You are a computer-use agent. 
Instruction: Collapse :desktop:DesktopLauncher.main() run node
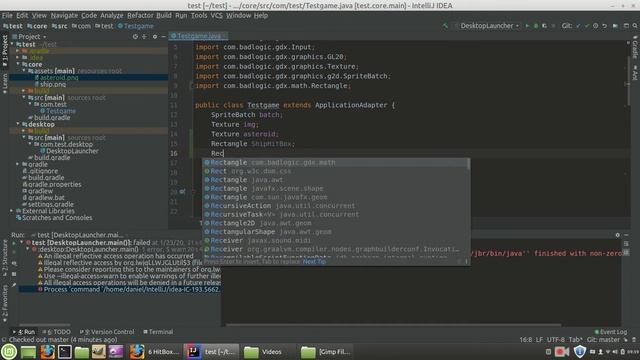click(x=28, y=249)
